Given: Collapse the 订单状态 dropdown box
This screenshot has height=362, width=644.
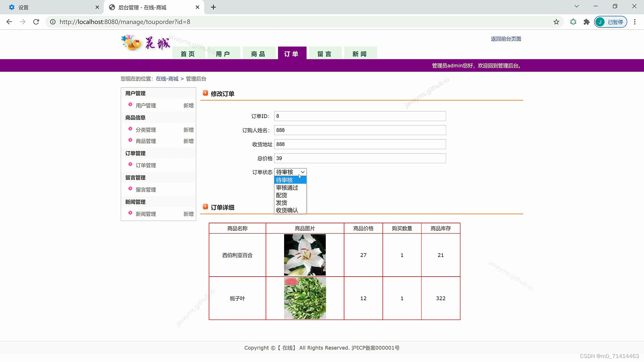Looking at the screenshot, I should (290, 172).
